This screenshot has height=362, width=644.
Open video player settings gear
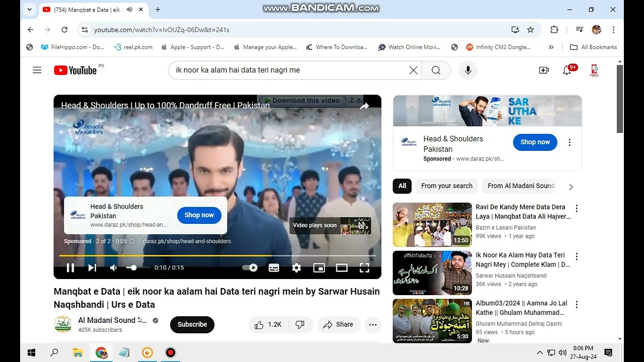coord(296,268)
